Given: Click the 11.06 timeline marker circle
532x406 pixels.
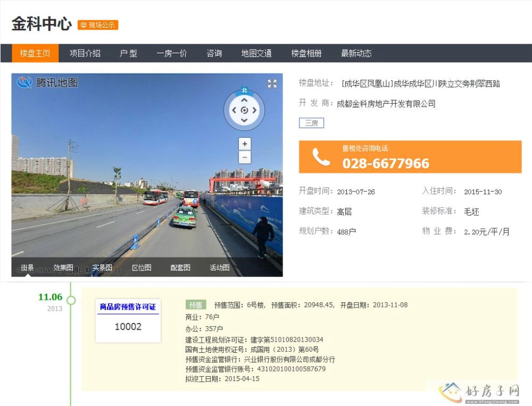Looking at the screenshot, I should pyautogui.click(x=71, y=300).
